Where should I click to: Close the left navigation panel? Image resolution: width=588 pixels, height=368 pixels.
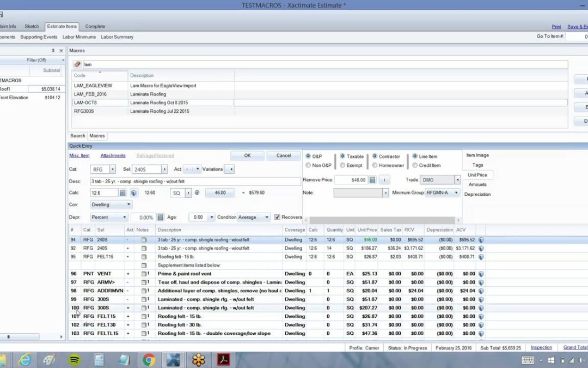[61, 51]
